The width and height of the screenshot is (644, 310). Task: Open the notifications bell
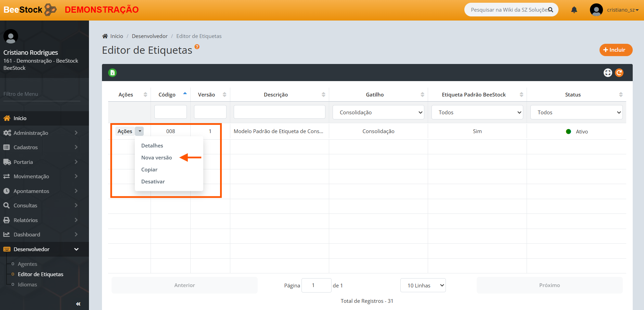click(574, 10)
